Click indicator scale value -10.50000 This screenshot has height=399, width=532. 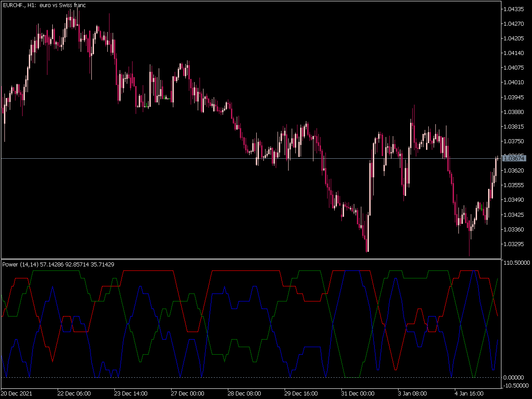(516, 385)
